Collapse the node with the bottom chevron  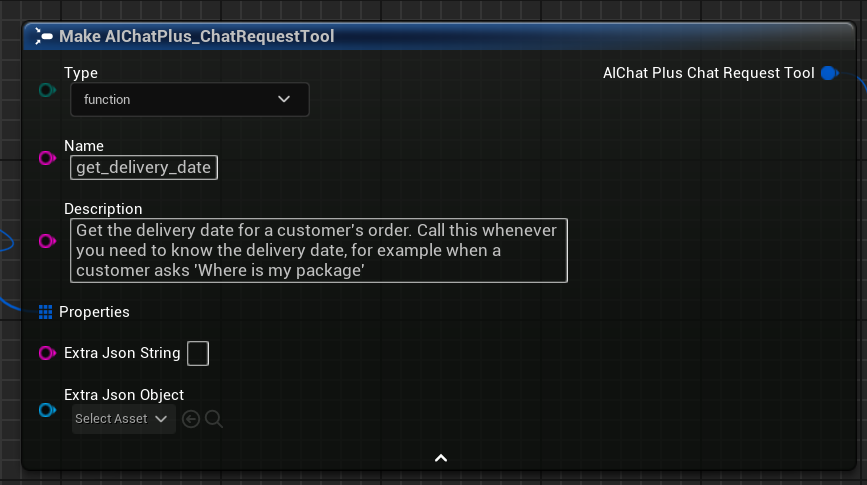pos(440,458)
